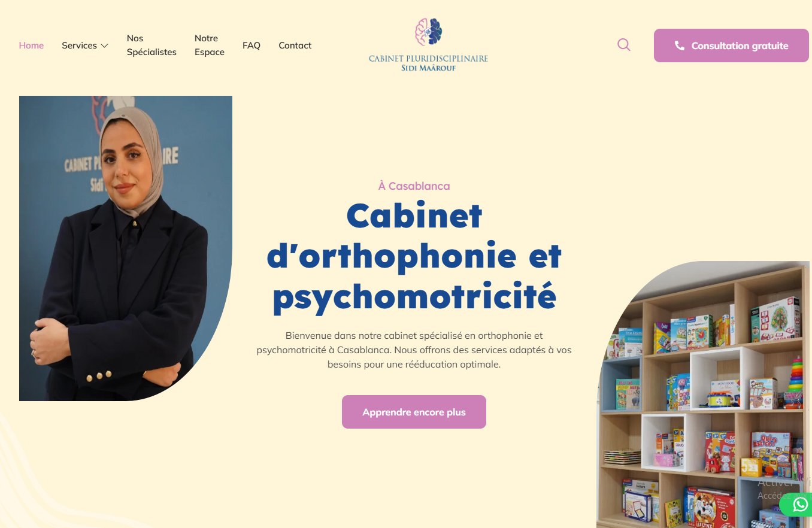Image resolution: width=812 pixels, height=528 pixels.
Task: Open the Services menu
Action: pyautogui.click(x=84, y=45)
